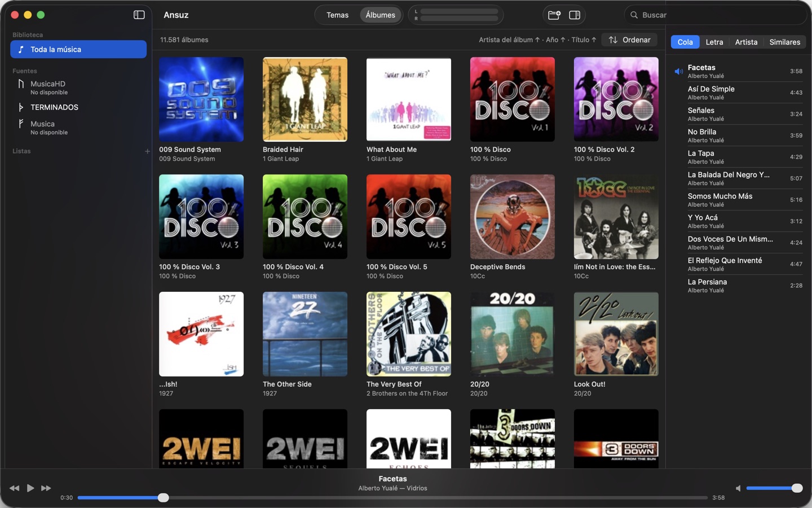Select Señales in the queue
812x508 pixels.
pos(738,114)
